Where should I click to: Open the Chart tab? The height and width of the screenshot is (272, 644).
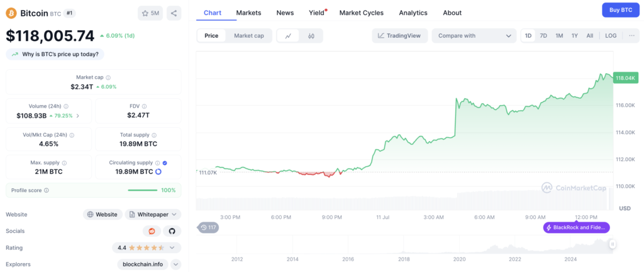(213, 13)
